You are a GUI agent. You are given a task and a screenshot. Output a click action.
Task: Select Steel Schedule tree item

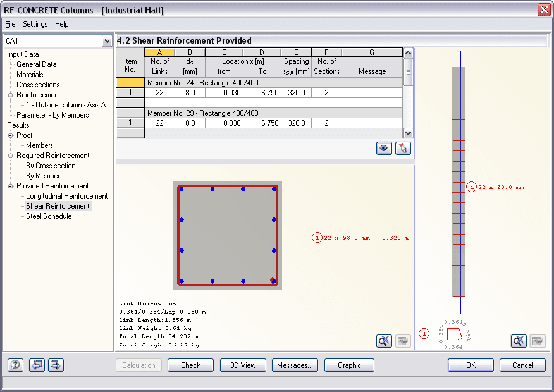point(49,216)
